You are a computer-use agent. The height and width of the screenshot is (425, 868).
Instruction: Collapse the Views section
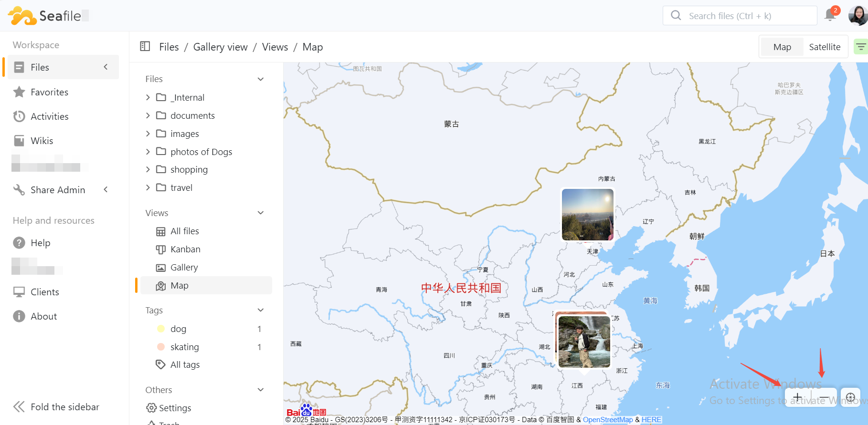[261, 213]
